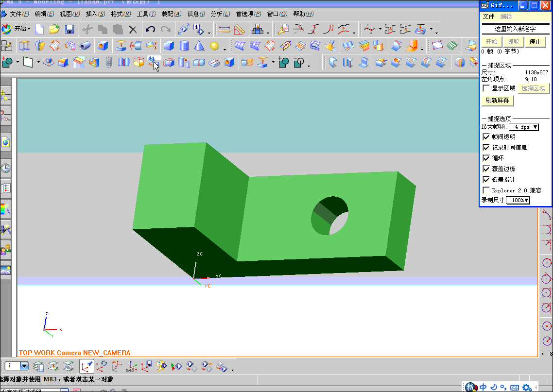
Task: Click the 开始 button in Gif recorder
Action: click(492, 42)
